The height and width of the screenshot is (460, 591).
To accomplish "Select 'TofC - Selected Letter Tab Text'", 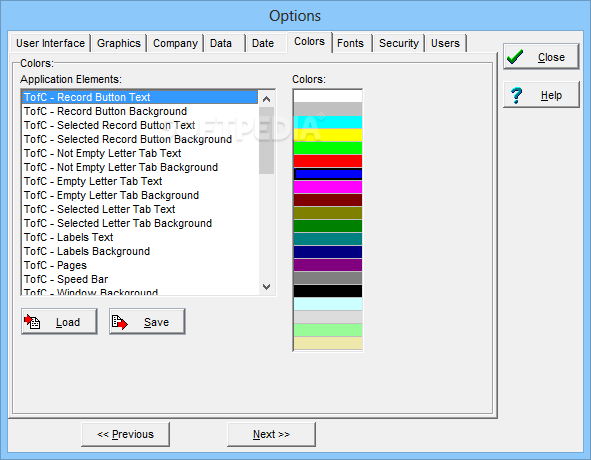I will [140, 209].
